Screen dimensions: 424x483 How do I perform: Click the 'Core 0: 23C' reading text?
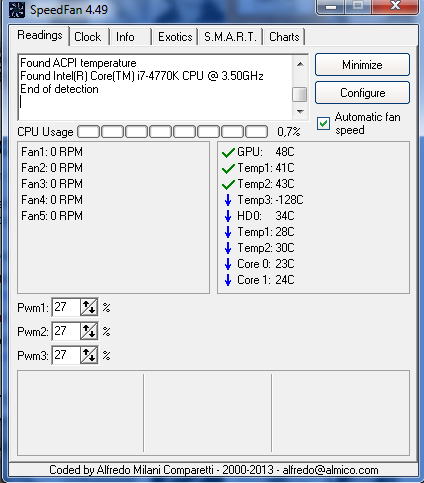pos(266,264)
